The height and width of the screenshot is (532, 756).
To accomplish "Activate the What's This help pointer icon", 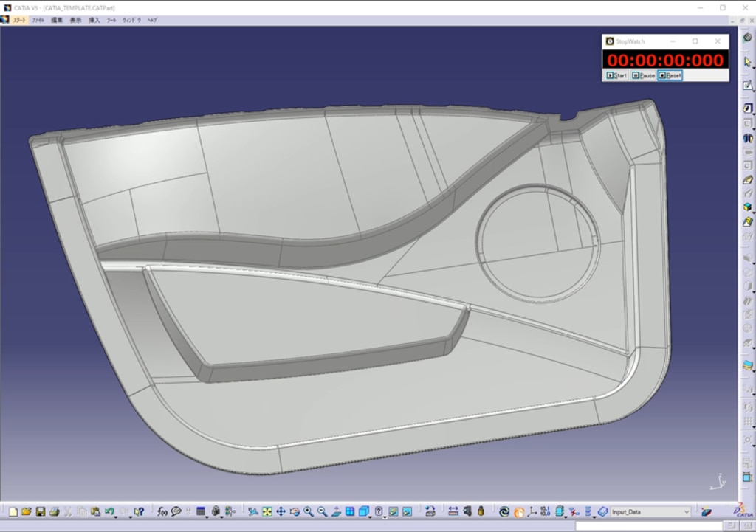I will click(x=140, y=512).
